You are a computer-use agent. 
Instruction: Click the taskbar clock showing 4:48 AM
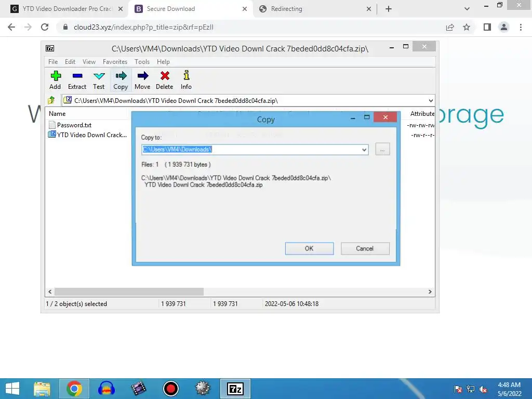click(509, 389)
